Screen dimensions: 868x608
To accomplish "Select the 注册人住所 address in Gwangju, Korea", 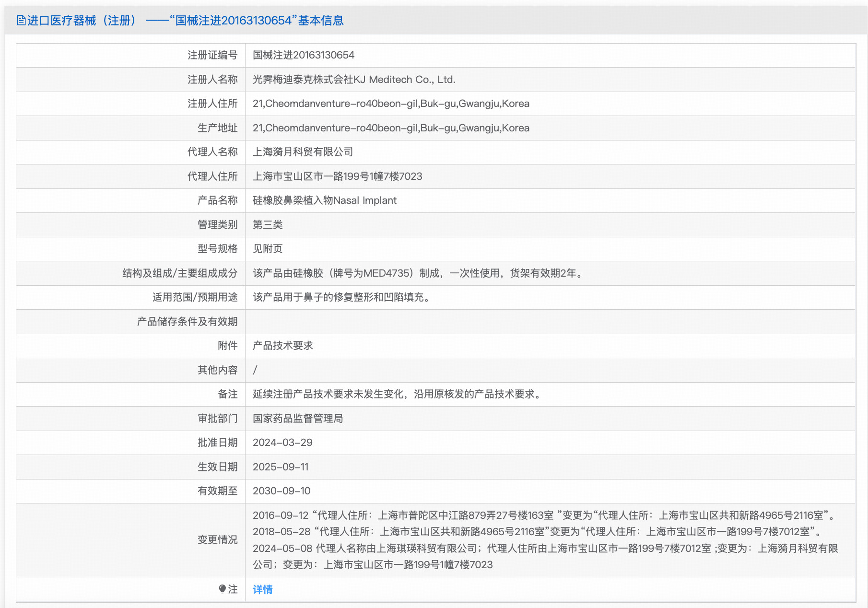I will [x=391, y=104].
